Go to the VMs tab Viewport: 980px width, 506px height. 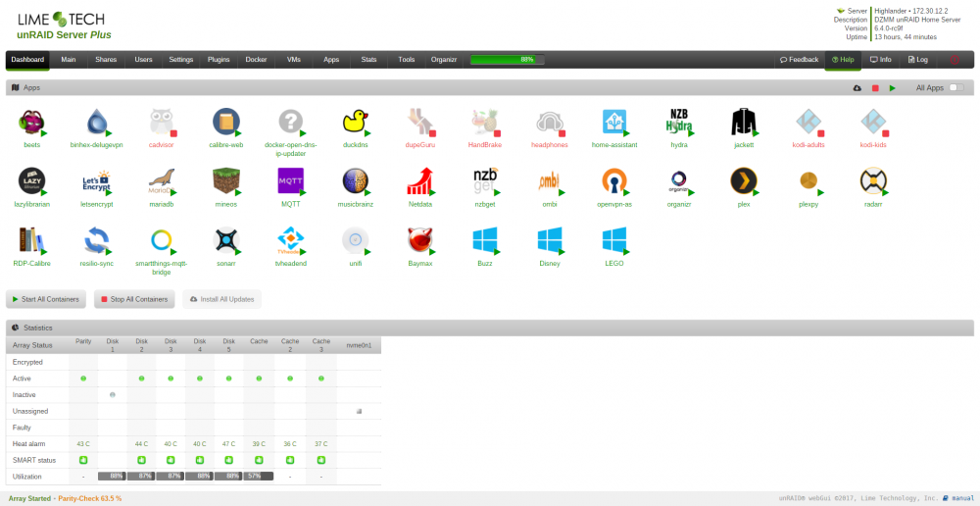tap(294, 60)
